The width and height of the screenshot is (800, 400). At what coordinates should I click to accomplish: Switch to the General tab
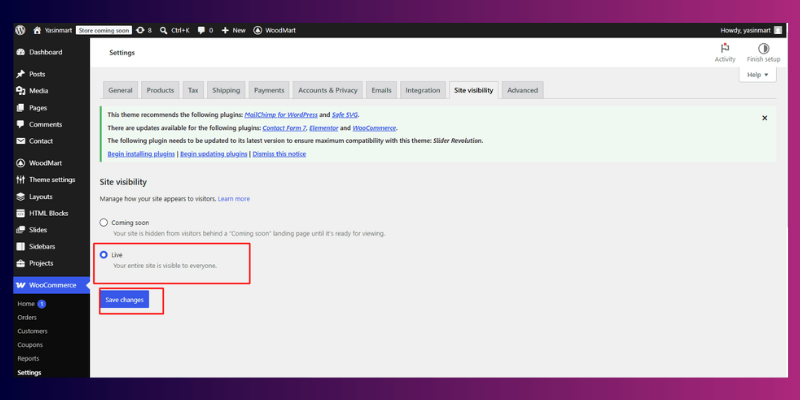[x=120, y=90]
